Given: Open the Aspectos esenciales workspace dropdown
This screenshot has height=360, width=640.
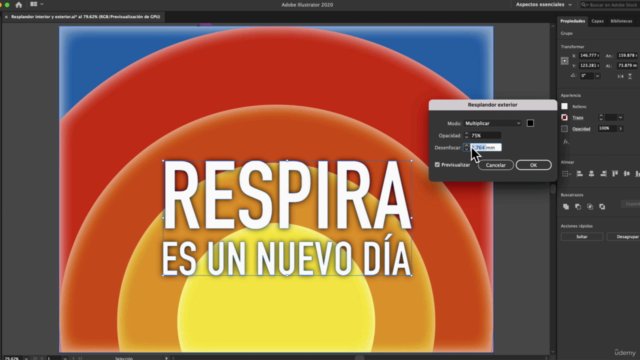Looking at the screenshot, I should 544,5.
